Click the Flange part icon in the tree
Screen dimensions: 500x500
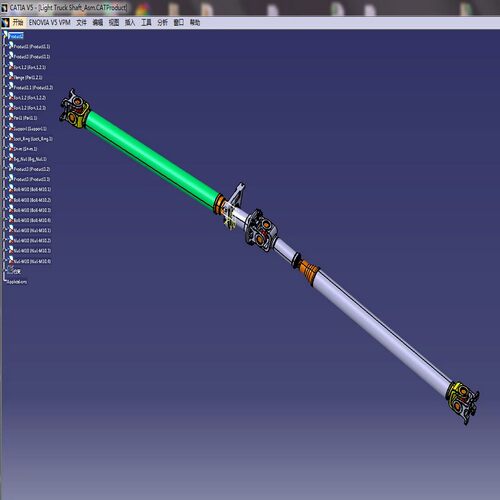(11, 76)
